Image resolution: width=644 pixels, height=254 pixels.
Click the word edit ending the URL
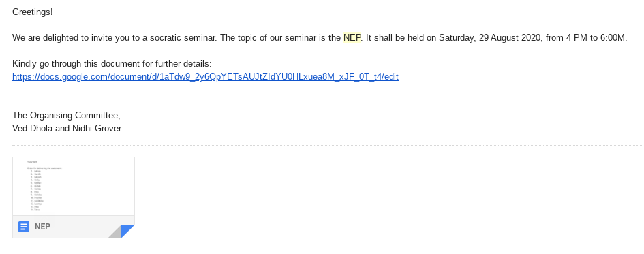(392, 77)
